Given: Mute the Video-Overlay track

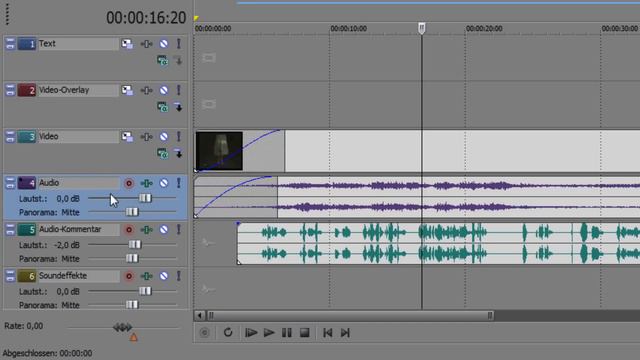Looking at the screenshot, I should tap(164, 90).
